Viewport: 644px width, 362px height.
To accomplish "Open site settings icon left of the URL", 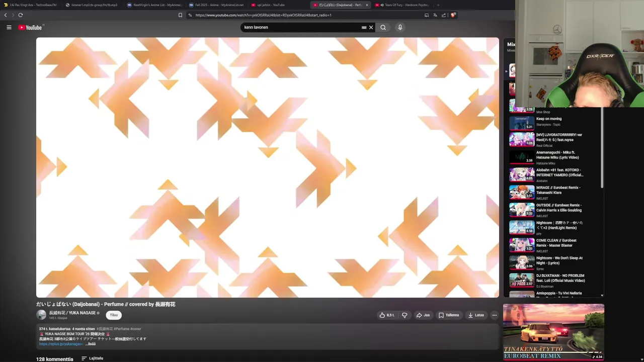I will [190, 15].
